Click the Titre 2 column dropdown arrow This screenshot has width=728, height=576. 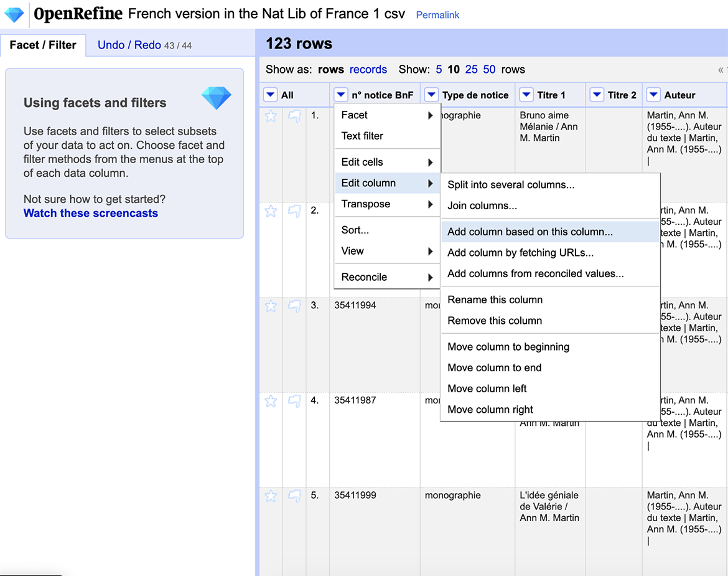pos(597,95)
